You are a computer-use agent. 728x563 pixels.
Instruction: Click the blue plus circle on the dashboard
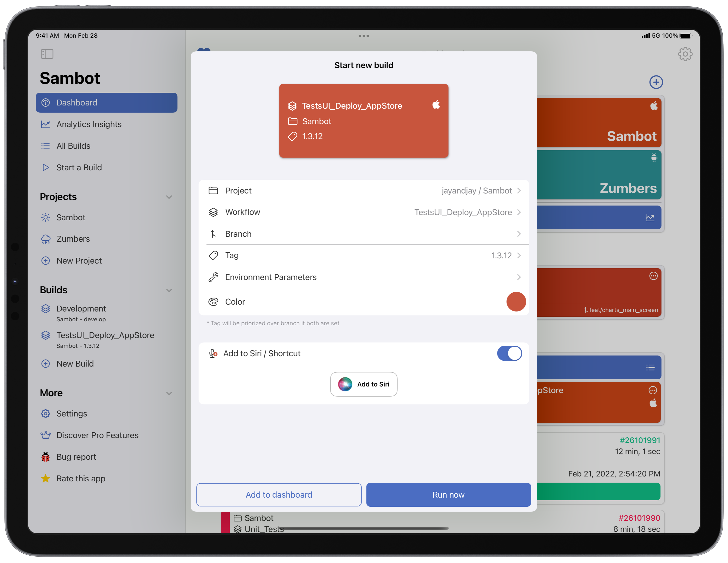pyautogui.click(x=656, y=82)
